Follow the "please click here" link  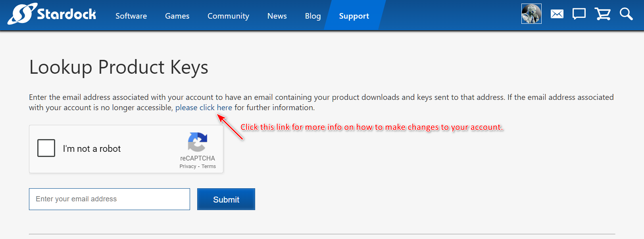[204, 108]
